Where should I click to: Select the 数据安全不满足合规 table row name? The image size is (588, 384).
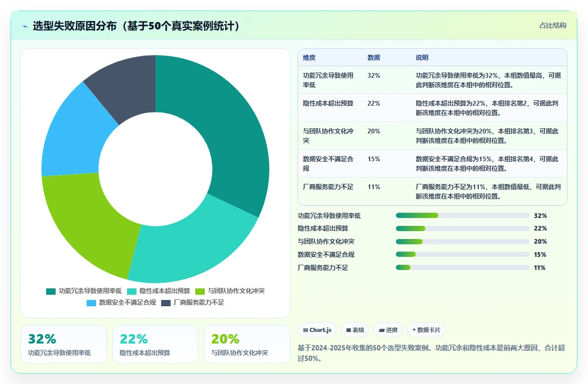pos(328,164)
